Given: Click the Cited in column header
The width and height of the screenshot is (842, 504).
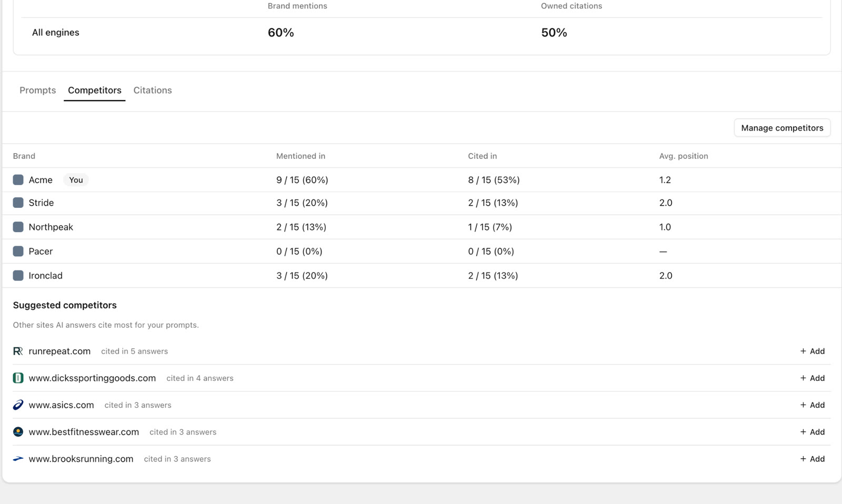Looking at the screenshot, I should coord(483,156).
